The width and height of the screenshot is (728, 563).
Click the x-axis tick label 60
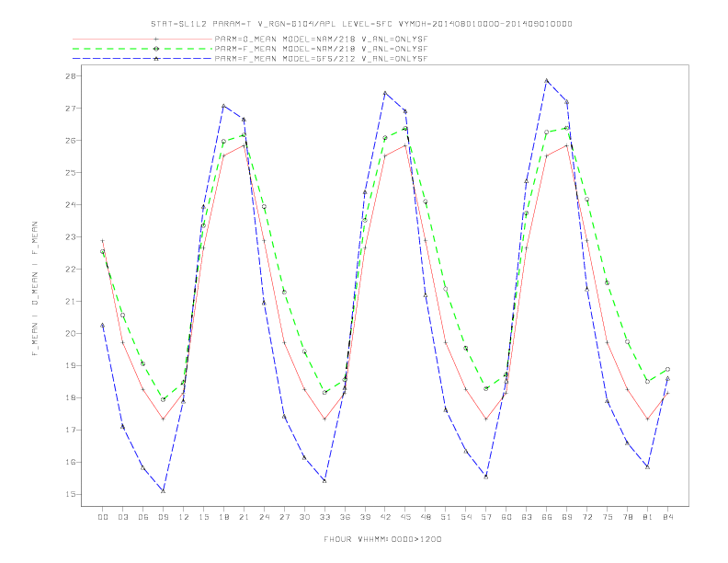[x=506, y=517]
